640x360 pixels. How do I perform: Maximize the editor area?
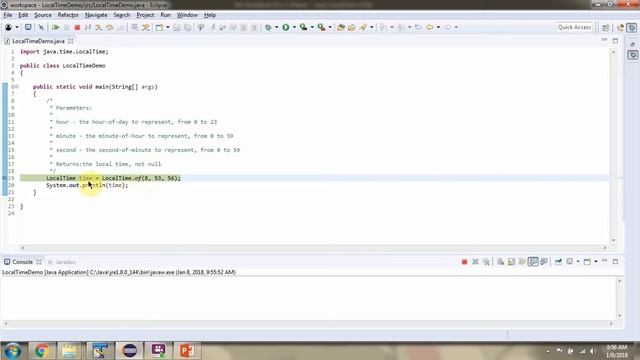(616, 41)
